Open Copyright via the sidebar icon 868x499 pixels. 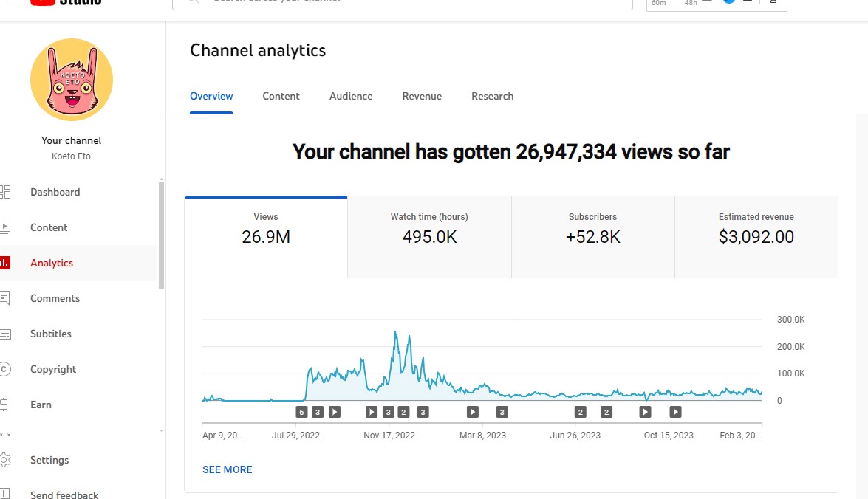pos(5,369)
